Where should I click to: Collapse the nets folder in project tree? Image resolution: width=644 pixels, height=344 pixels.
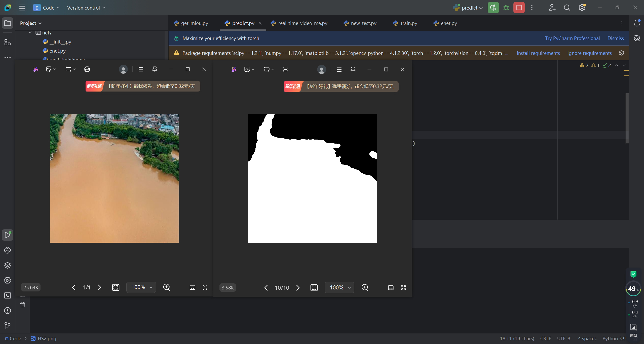pos(30,33)
